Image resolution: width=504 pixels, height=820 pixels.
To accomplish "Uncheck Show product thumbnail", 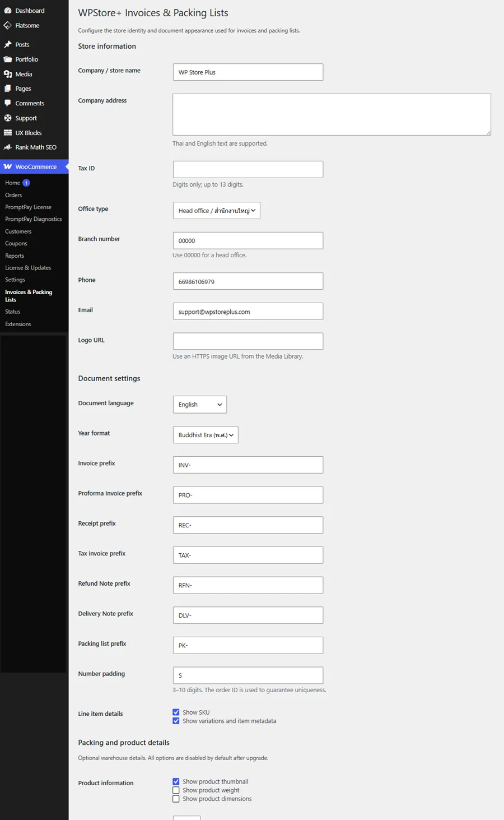I will tap(176, 781).
